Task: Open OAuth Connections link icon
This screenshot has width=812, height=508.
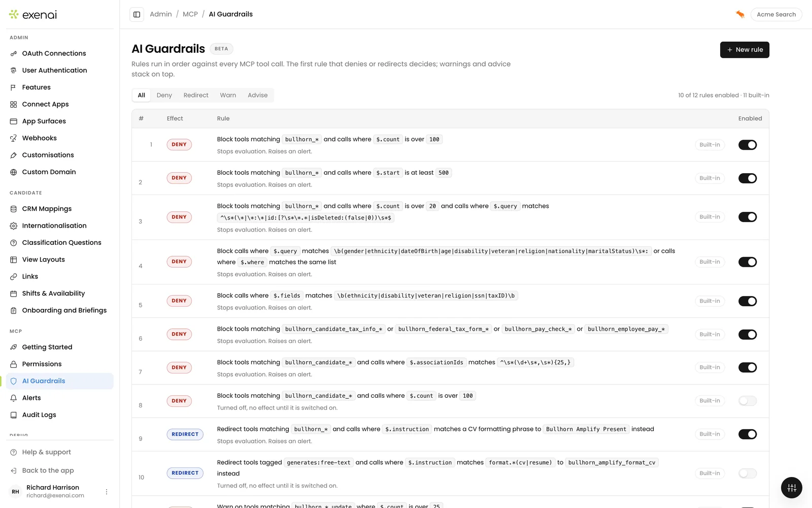Action: coord(14,53)
